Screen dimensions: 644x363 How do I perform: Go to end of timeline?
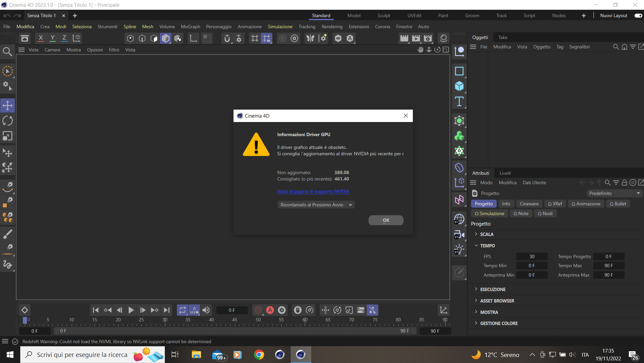(x=167, y=310)
